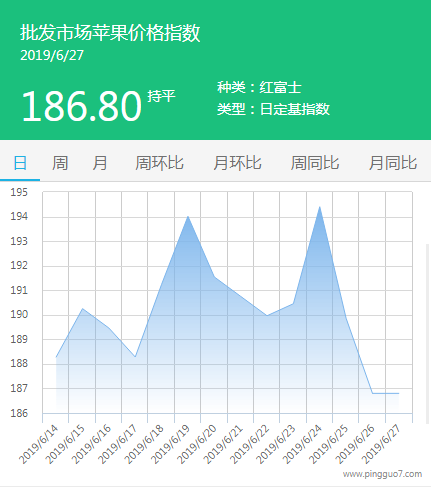
Task: Click the chart data point at 2019/6/15
Action: [x=82, y=308]
